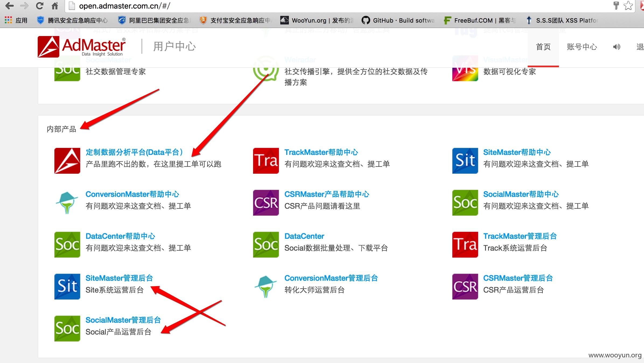Image resolution: width=644 pixels, height=363 pixels.
Task: Click the text 数据可视化专家
Action: pyautogui.click(x=510, y=72)
